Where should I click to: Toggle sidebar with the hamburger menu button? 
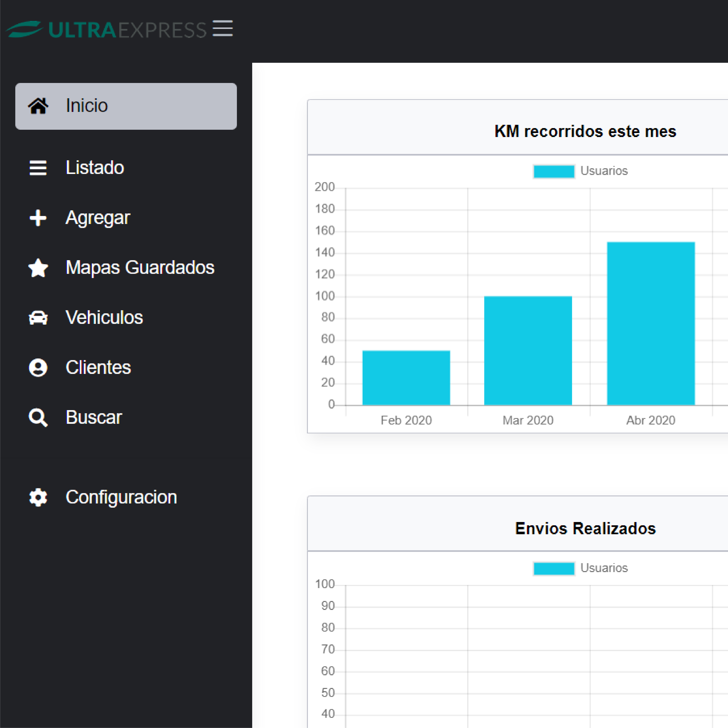(222, 29)
